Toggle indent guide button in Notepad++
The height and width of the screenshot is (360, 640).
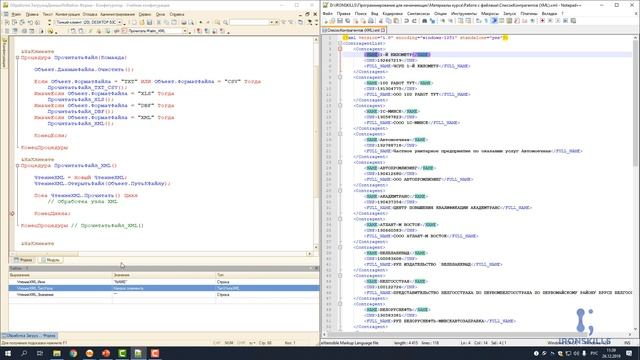click(x=494, y=21)
